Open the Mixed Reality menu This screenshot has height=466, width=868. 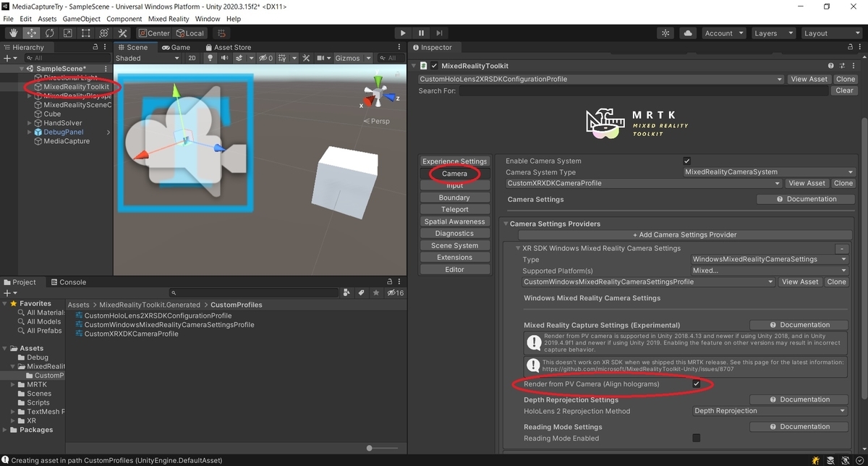(169, 18)
